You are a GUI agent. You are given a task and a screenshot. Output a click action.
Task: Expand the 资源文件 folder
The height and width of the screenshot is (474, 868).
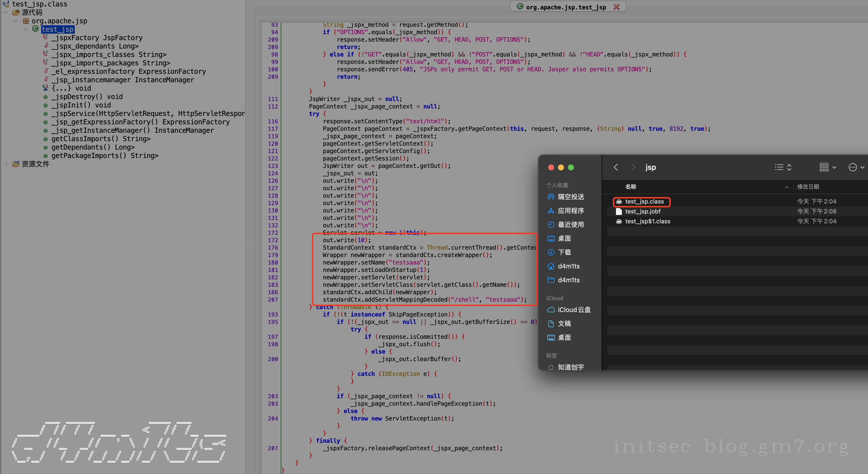tap(6, 164)
